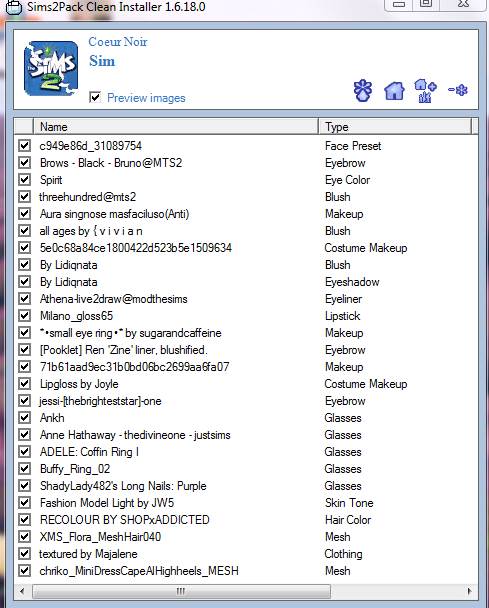Click the Clean Installer title bar icon
489x608 pixels.
[14, 7]
